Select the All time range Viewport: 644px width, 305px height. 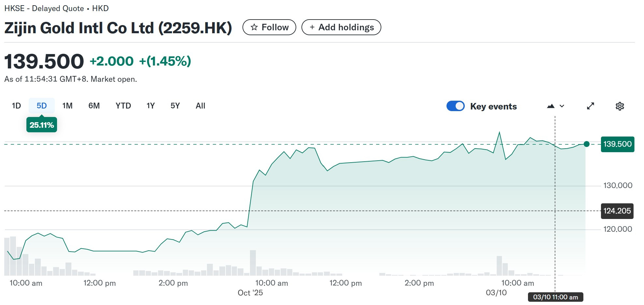pos(200,106)
